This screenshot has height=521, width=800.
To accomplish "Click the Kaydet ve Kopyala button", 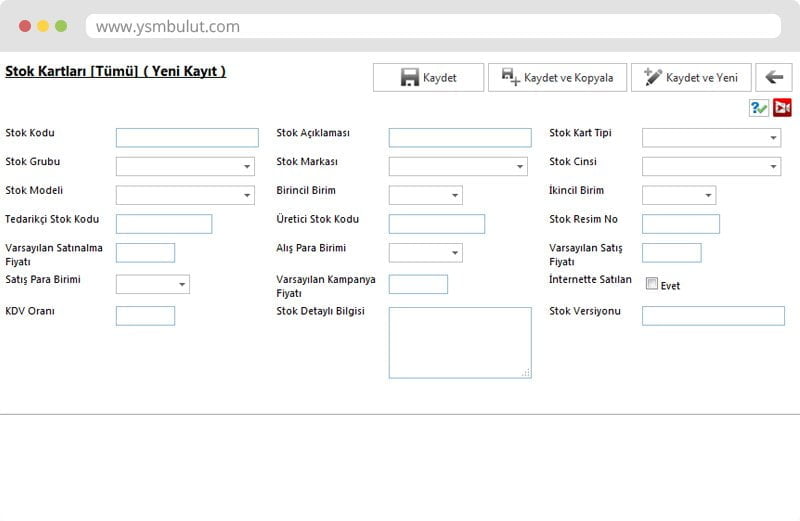I will [557, 78].
